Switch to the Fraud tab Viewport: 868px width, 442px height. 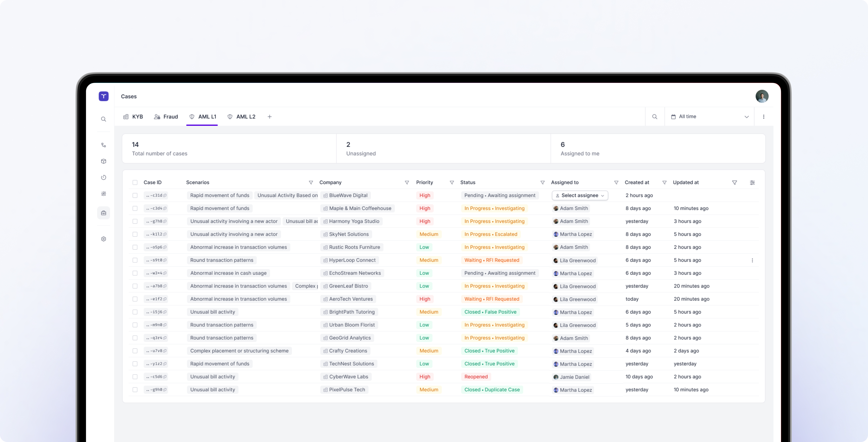166,116
